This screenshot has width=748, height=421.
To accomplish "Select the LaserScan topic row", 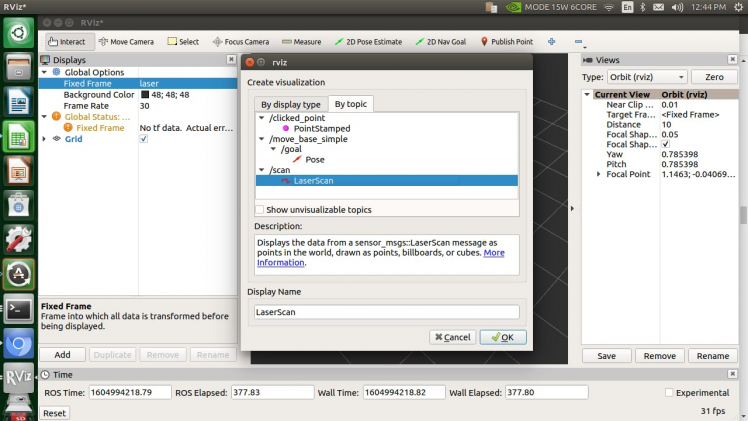I will [x=386, y=181].
